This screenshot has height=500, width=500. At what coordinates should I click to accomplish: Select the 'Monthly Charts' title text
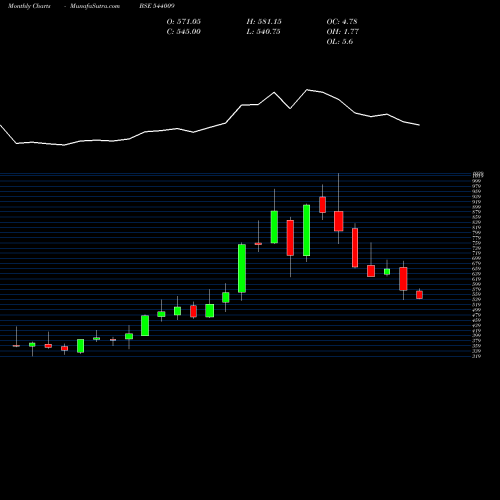[29, 6]
